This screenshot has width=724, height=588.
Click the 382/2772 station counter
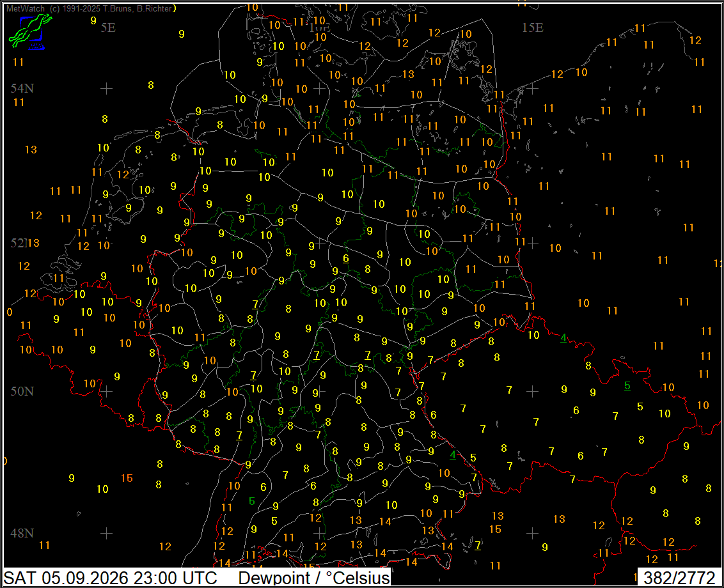[x=679, y=578]
